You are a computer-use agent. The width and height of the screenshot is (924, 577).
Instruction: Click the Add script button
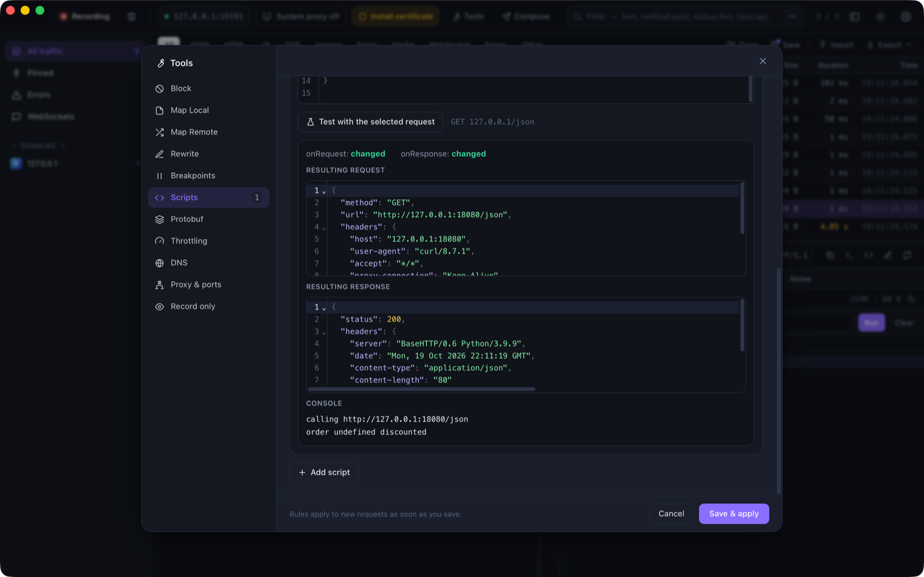tap(324, 472)
